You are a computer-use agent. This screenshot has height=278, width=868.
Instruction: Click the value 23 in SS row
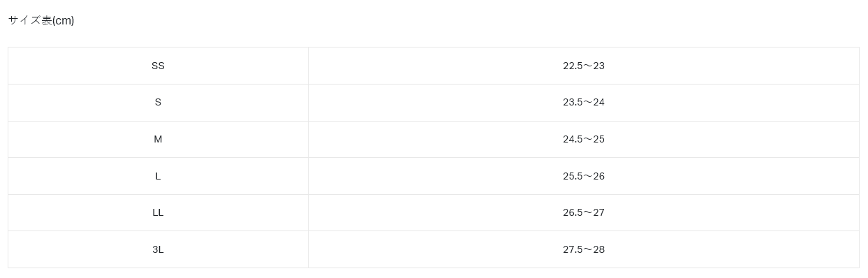coord(598,66)
